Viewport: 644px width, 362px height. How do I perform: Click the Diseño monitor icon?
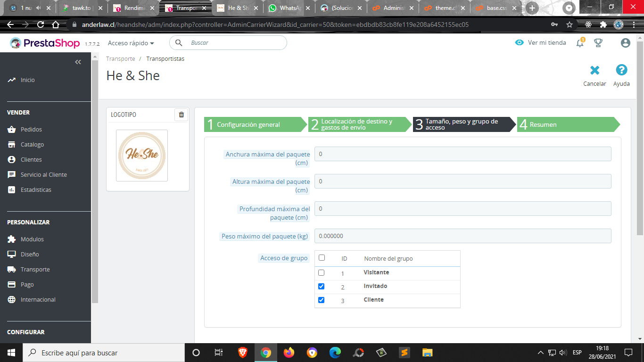12,254
